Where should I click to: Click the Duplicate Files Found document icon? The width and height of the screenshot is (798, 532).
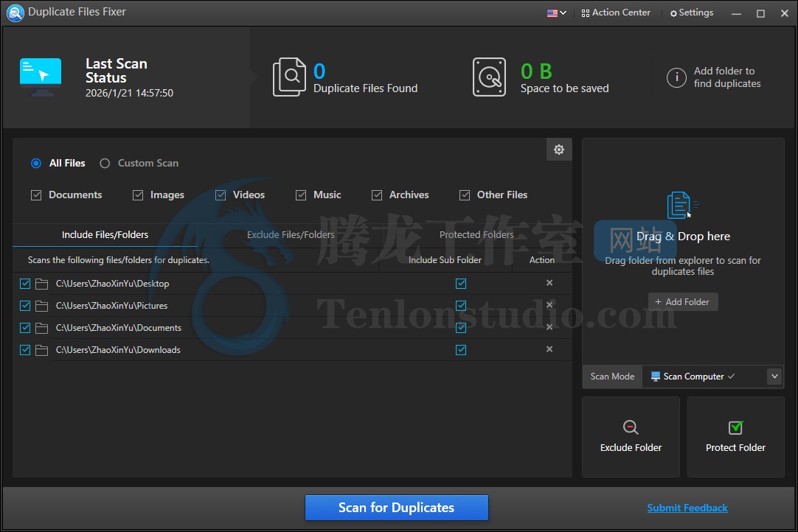(x=289, y=77)
